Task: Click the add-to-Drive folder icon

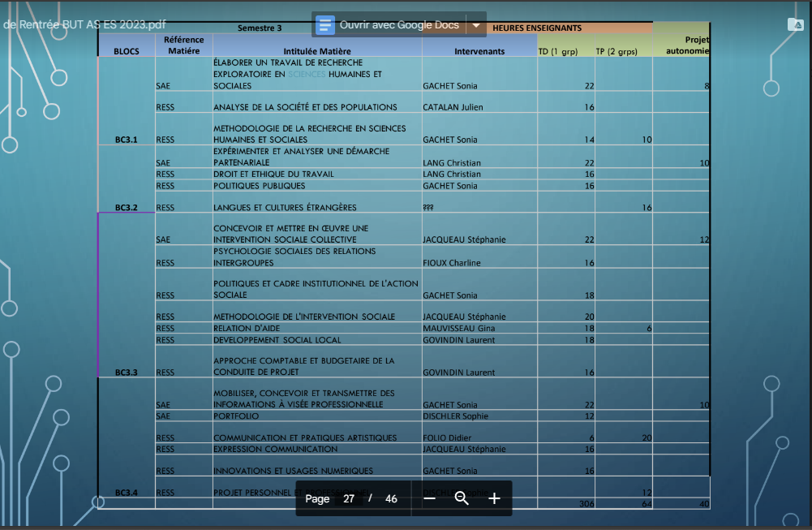Action: (796, 24)
